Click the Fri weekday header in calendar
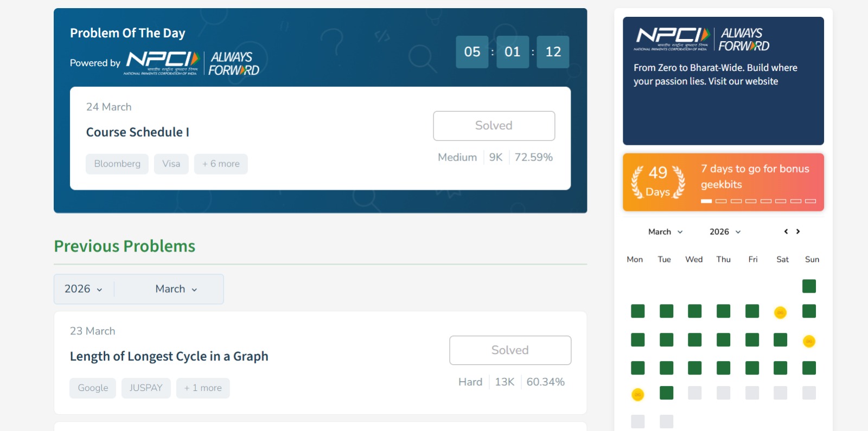Image resolution: width=868 pixels, height=431 pixels. (753, 259)
